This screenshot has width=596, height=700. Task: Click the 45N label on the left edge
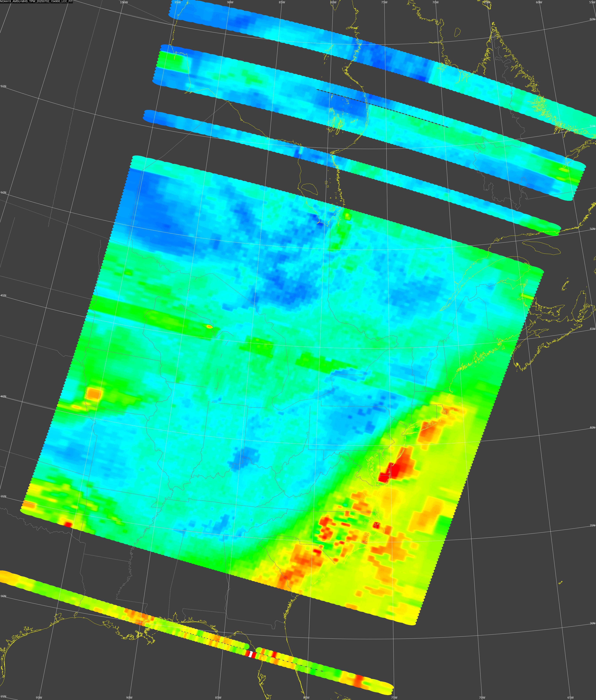(3, 296)
